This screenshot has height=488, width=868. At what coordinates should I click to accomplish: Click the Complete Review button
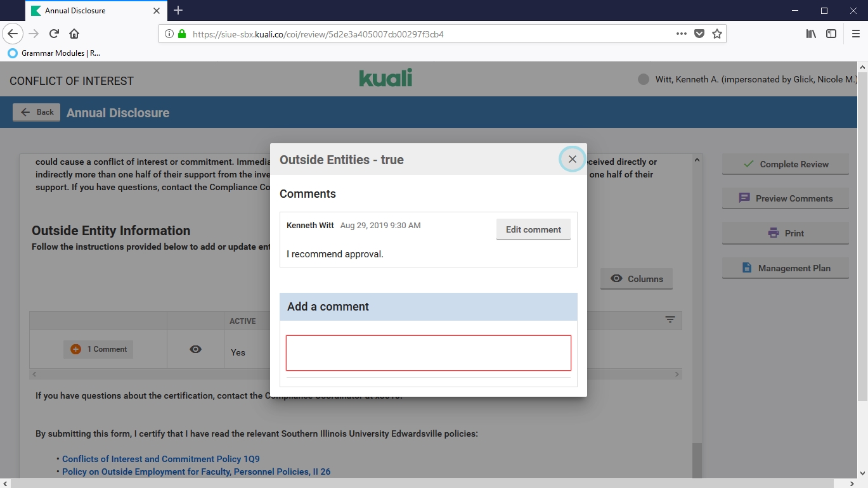785,164
